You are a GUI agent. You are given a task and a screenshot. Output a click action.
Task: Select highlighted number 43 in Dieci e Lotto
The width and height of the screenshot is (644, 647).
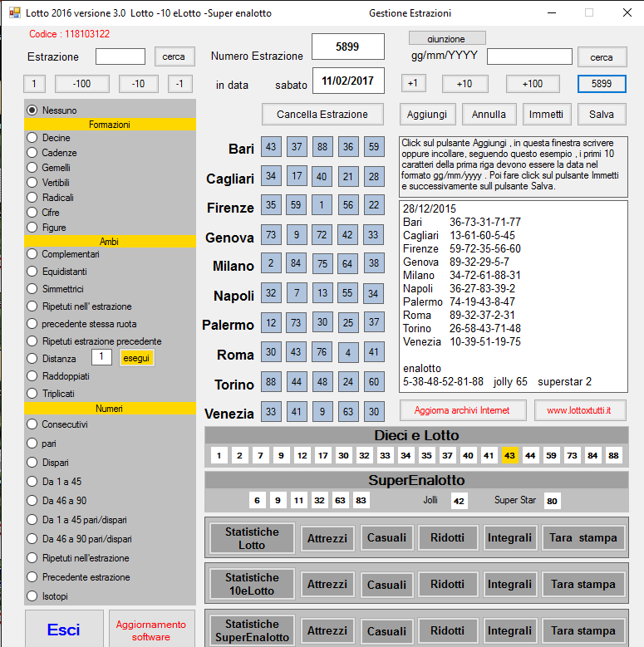[x=509, y=455]
